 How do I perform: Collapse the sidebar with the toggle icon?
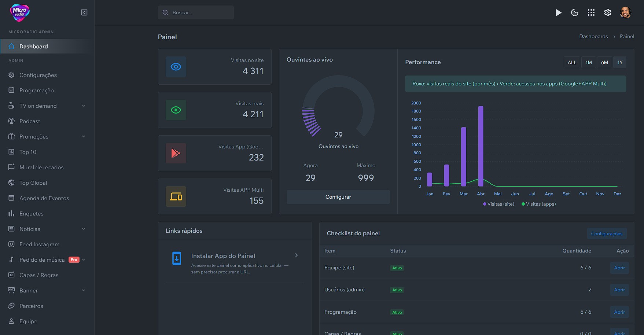(84, 12)
